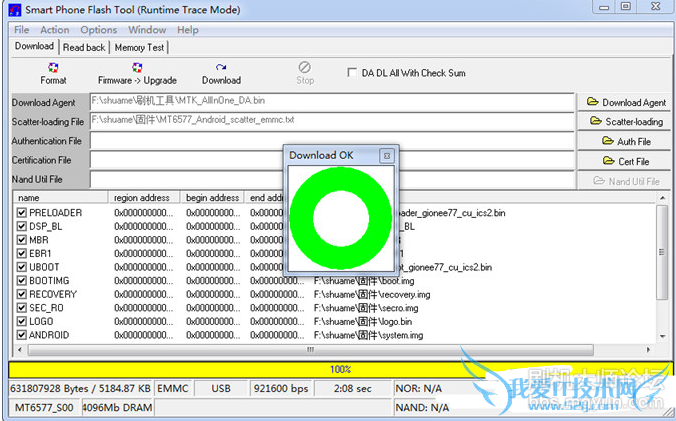Click the region address column header
Image resolution: width=676 pixels, height=421 pixels.
click(144, 197)
